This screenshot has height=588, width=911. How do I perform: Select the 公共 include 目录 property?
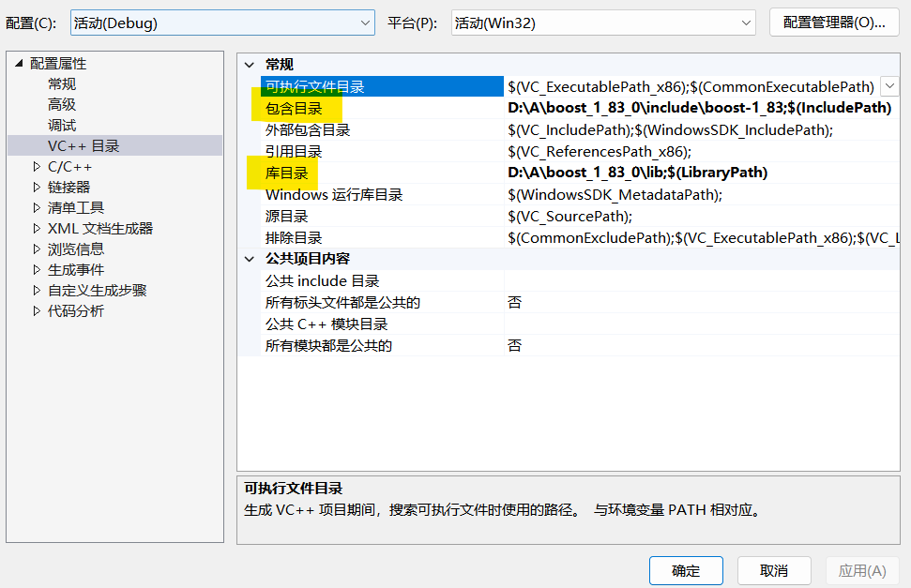click(382, 280)
